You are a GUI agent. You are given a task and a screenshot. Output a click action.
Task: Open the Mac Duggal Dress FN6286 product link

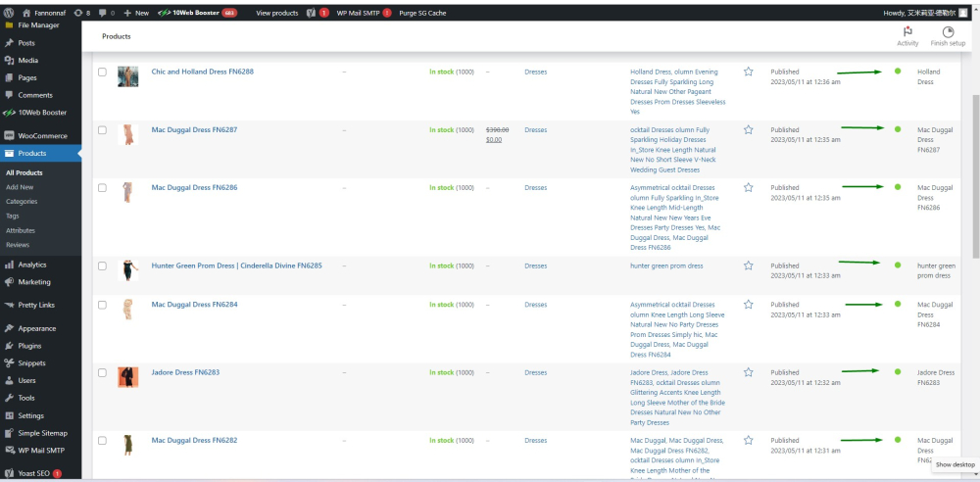click(194, 187)
